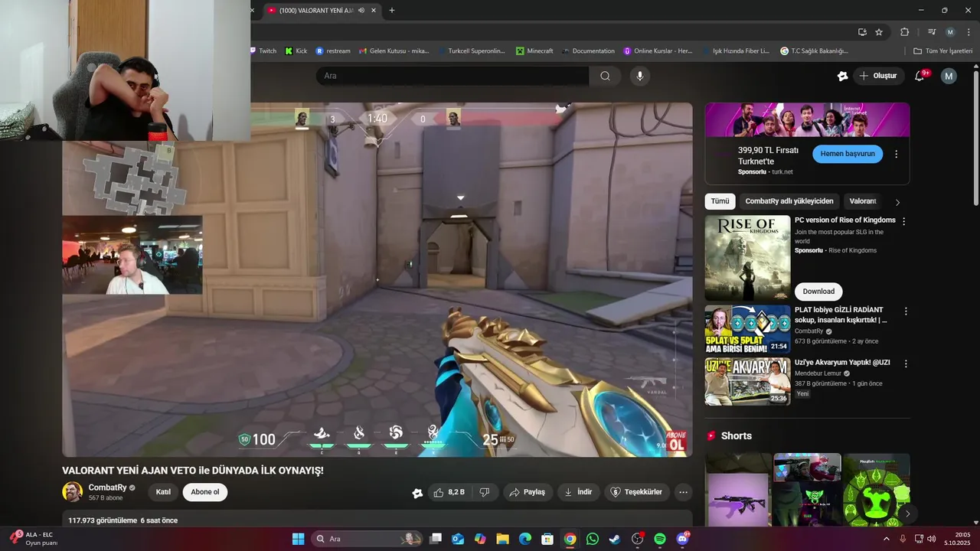Show more filter chips with the arrow
This screenshot has height=551, width=980.
pyautogui.click(x=897, y=202)
